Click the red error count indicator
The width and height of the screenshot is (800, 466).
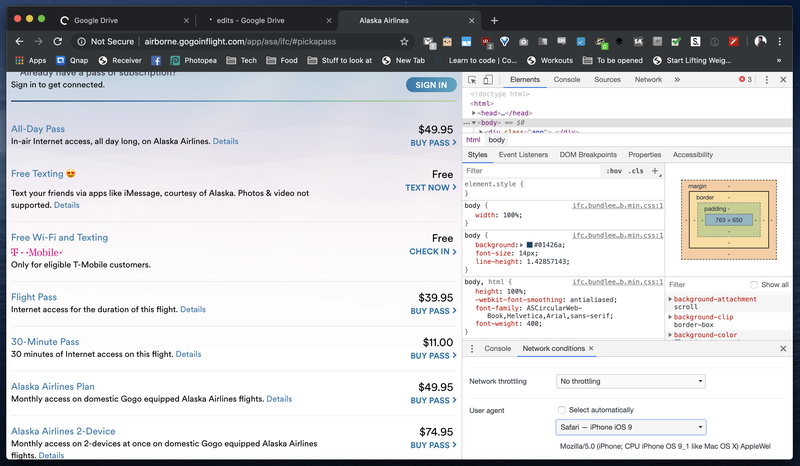[x=745, y=80]
